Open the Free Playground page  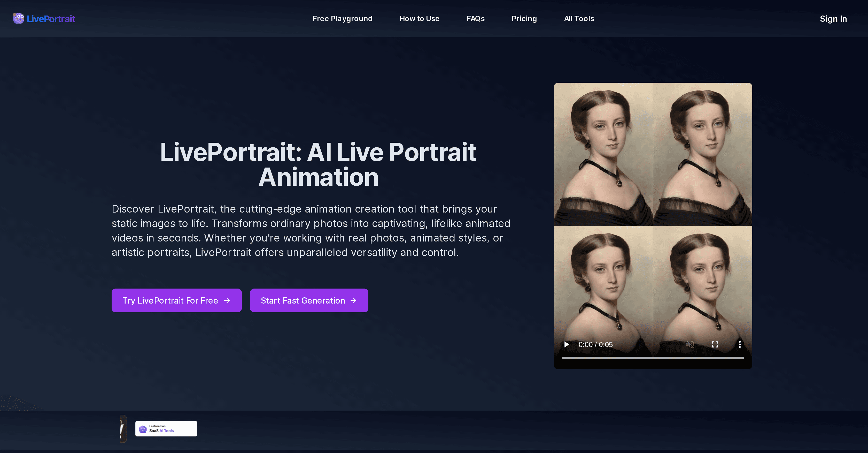click(x=342, y=19)
